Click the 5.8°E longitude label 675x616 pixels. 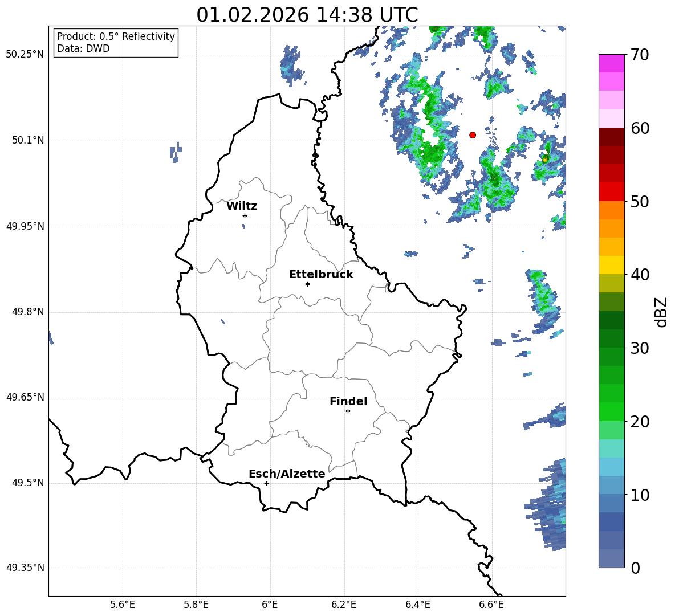click(x=196, y=605)
